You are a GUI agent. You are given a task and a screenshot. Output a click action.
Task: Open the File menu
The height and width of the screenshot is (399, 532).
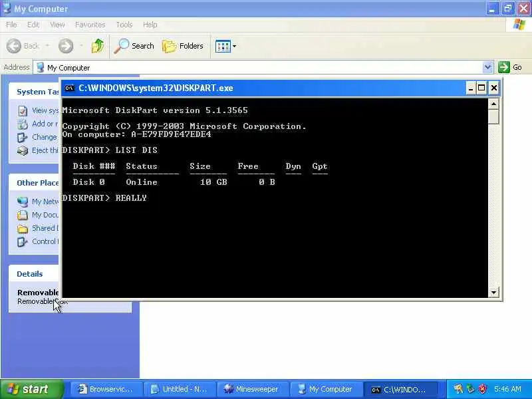[11, 25]
